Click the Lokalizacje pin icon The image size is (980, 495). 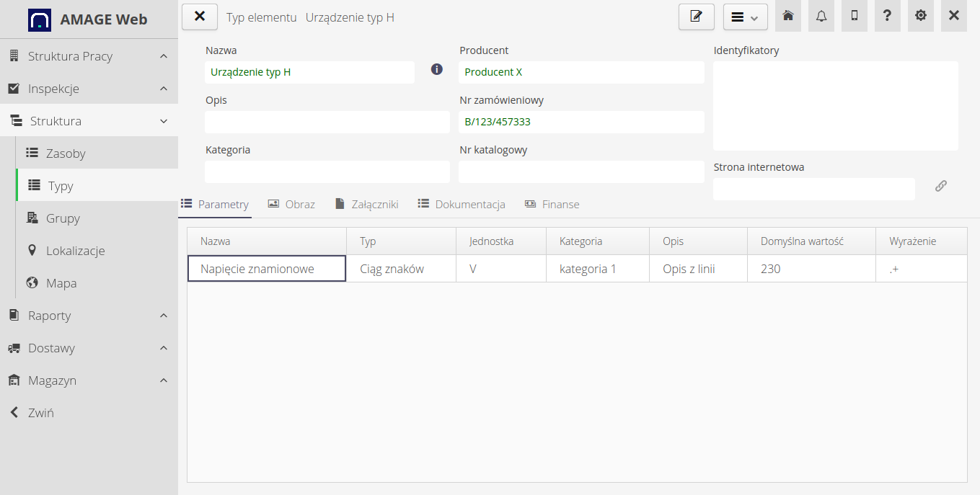(x=32, y=250)
